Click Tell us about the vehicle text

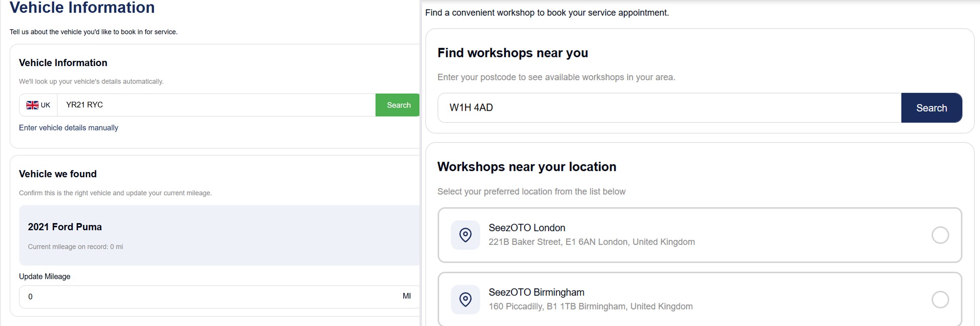pyautogui.click(x=93, y=32)
